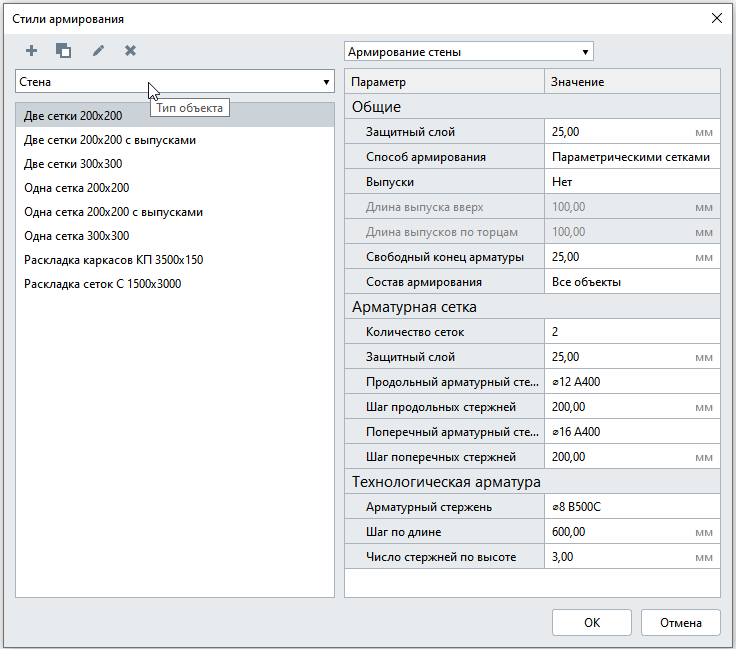Click the Выпуски value cell
The width and height of the screenshot is (736, 649).
631,182
